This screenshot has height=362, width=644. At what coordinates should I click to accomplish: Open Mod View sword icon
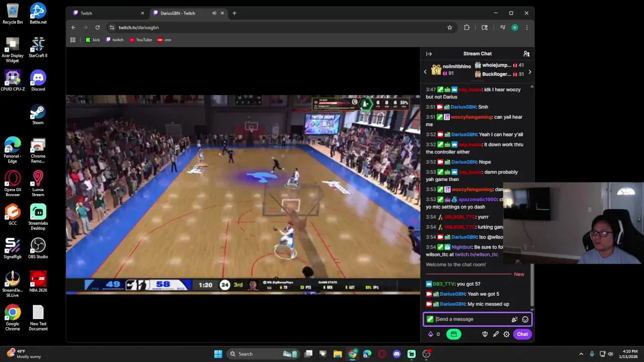click(x=496, y=334)
